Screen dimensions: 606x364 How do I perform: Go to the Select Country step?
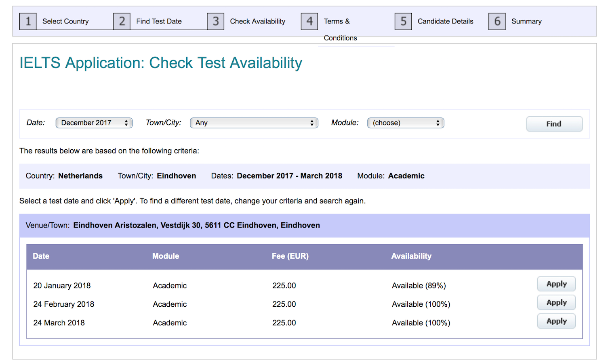click(x=65, y=21)
